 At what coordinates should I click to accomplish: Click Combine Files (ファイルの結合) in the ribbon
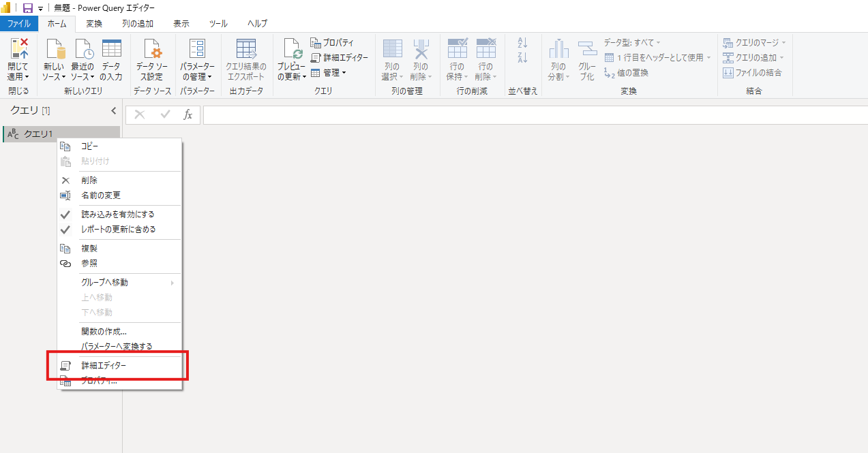[751, 73]
